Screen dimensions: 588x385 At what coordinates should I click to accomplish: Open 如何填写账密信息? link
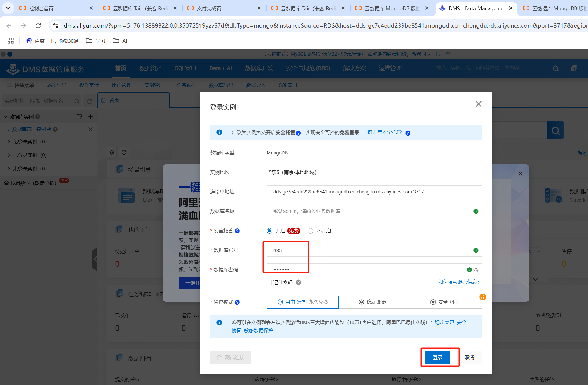tap(459, 282)
